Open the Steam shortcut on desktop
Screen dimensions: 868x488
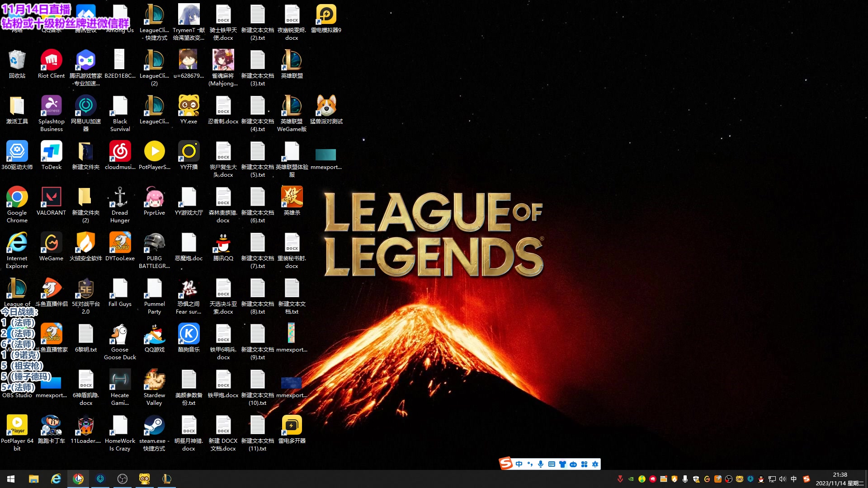click(154, 425)
